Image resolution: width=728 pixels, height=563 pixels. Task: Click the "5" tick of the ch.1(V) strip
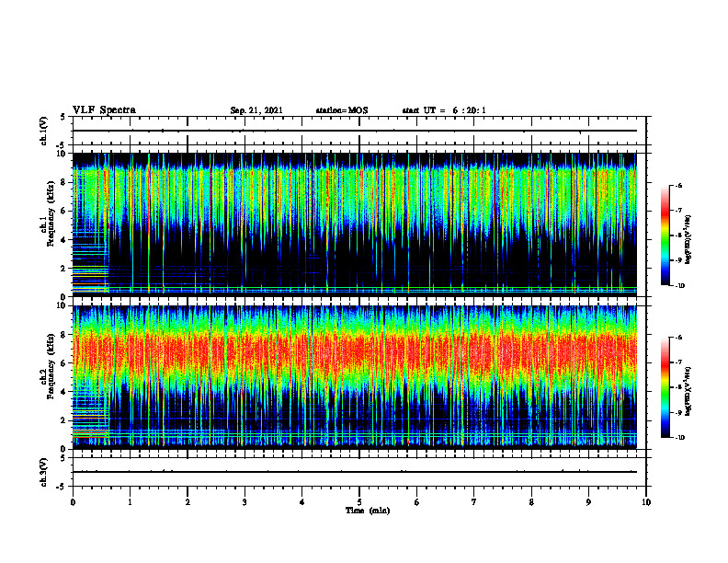(64, 117)
